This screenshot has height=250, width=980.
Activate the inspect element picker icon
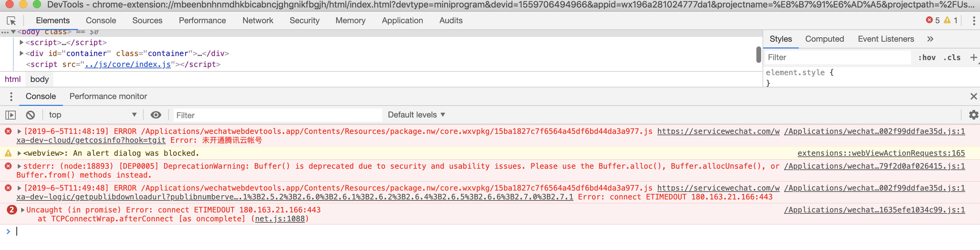(11, 20)
